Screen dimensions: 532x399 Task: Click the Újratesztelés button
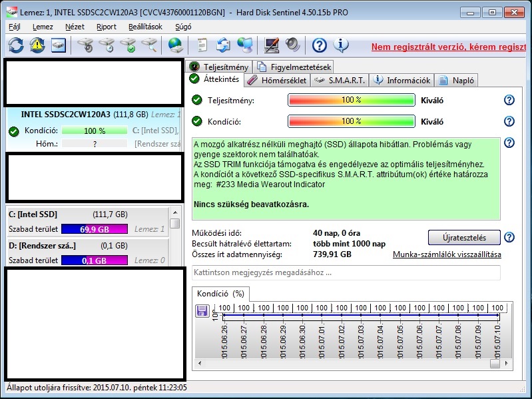click(464, 238)
